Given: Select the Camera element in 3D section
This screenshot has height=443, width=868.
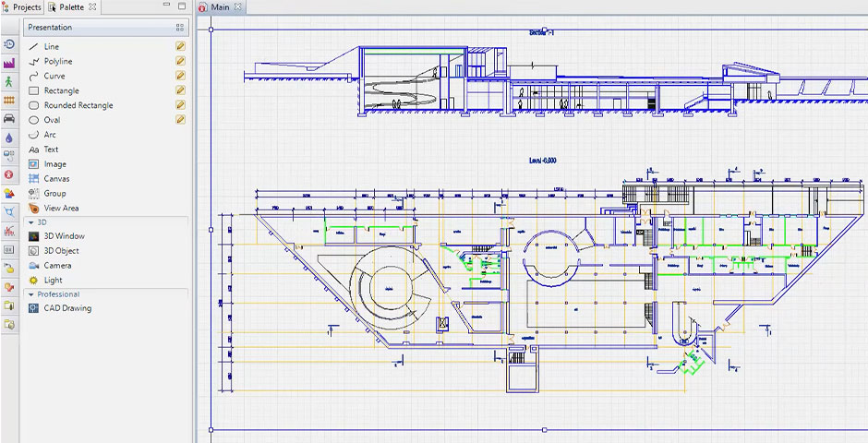Looking at the screenshot, I should click(57, 266).
